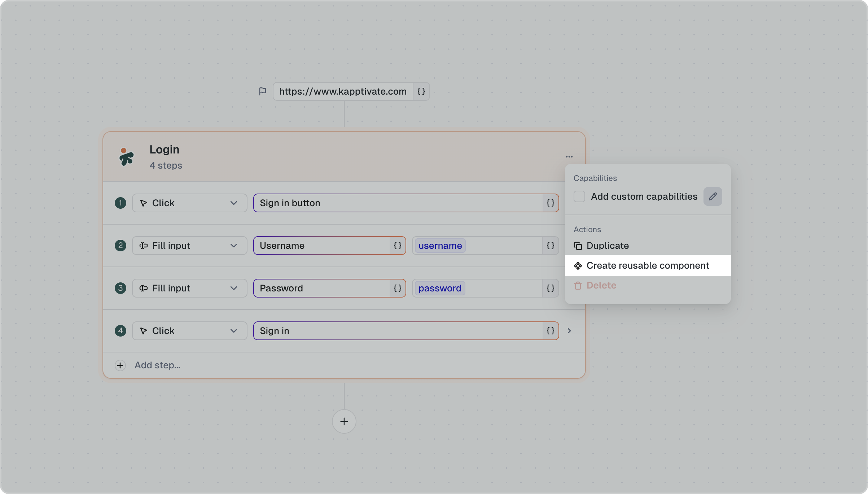Click variable braces in Username field

397,246
